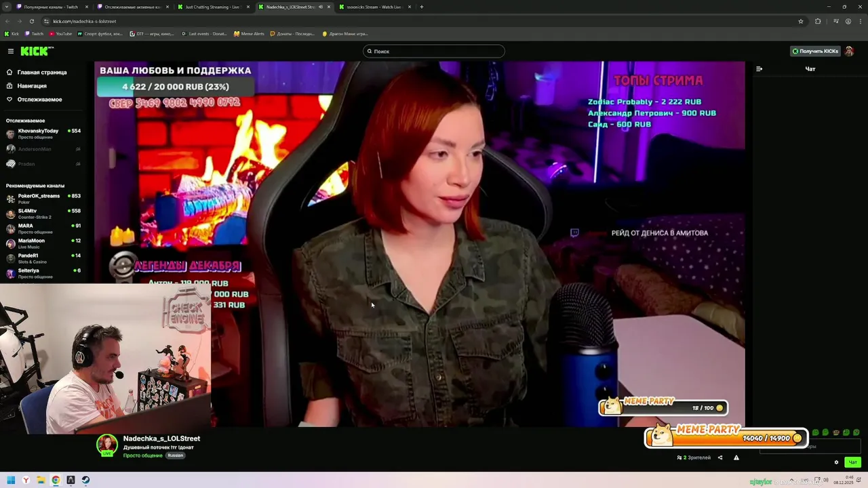Open the Драгон Мани bookmark
Viewport: 868px width, 488px height.
point(345,33)
